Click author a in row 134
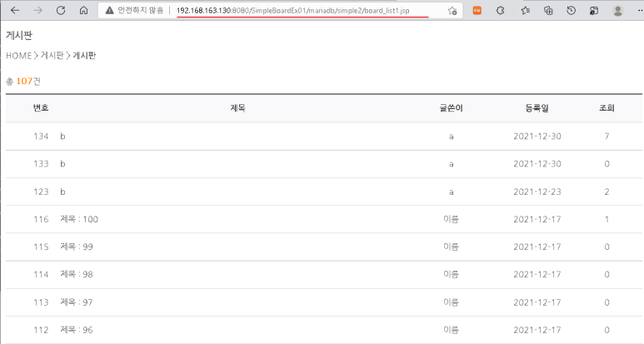 tap(451, 137)
